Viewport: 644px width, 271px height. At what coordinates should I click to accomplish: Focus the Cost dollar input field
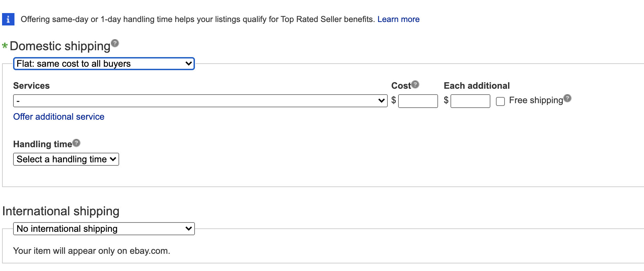418,101
